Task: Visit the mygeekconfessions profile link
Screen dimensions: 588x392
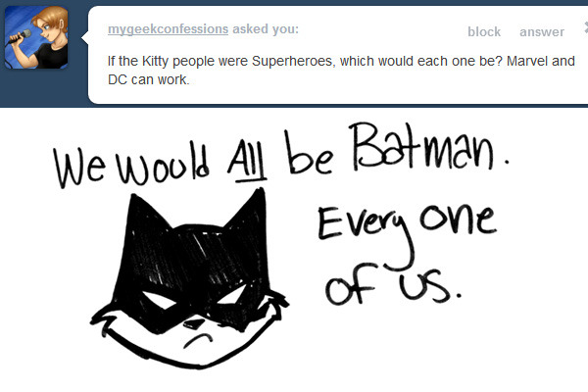Action: pyautogui.click(x=168, y=29)
